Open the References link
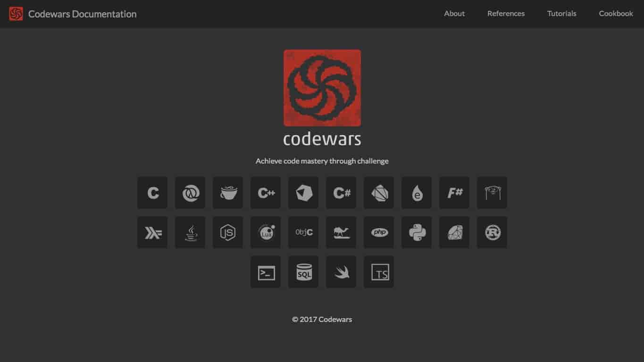Viewport: 644px width, 362px height. 506,14
